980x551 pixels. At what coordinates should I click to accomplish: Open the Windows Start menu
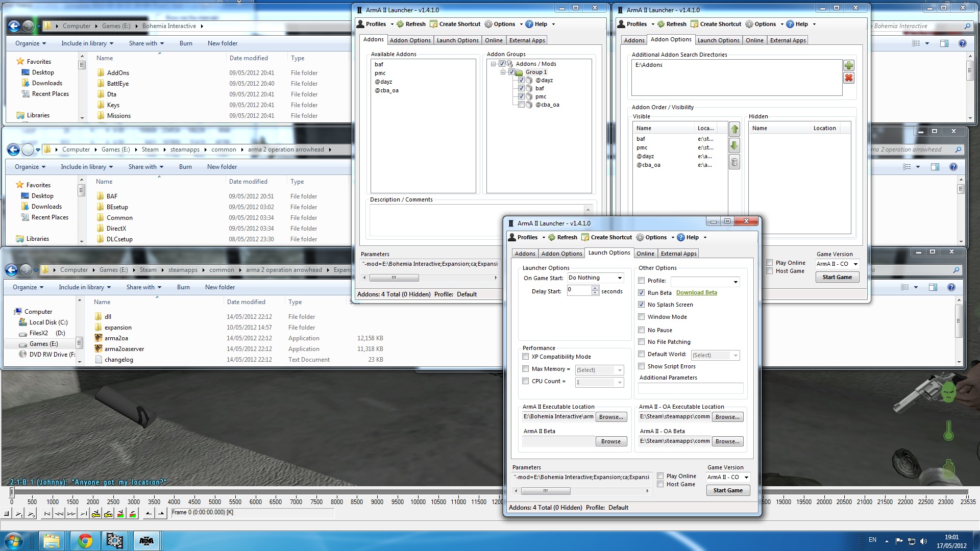[14, 541]
